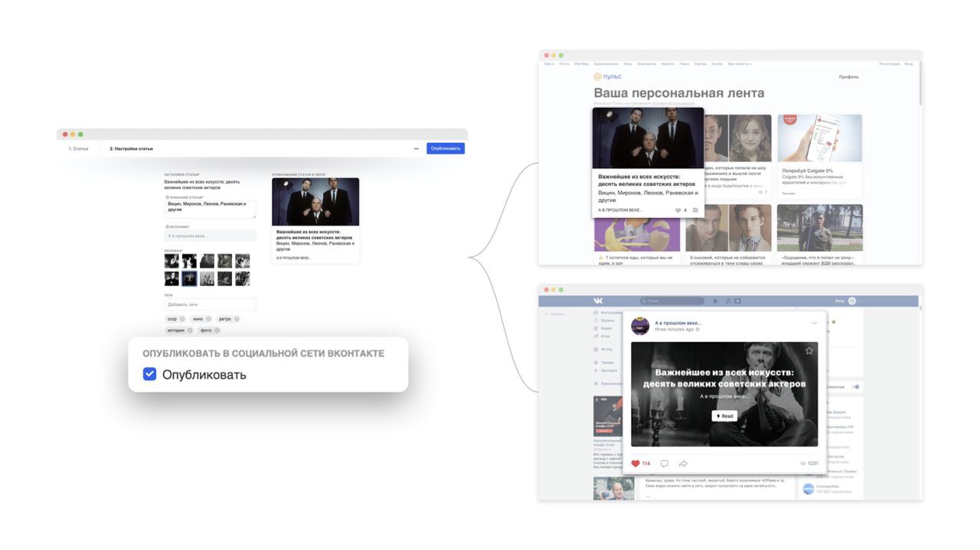Expand VK post options chevron

pyautogui.click(x=814, y=324)
